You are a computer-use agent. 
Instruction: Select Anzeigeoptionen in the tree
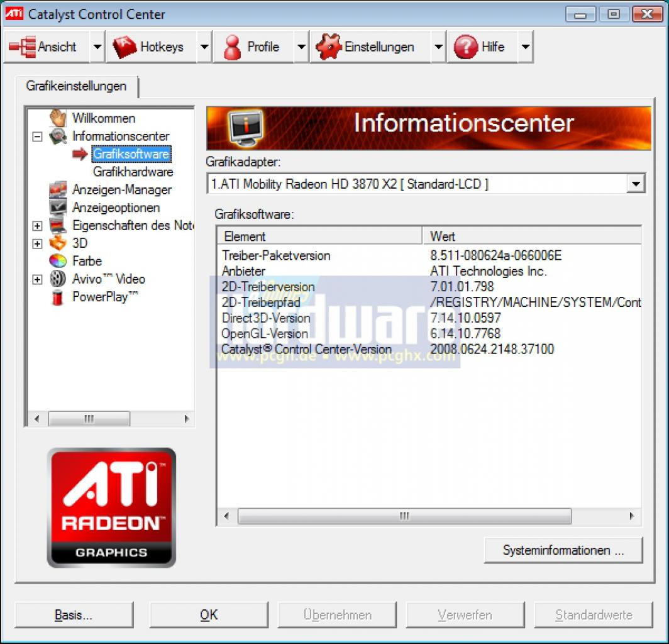(116, 208)
